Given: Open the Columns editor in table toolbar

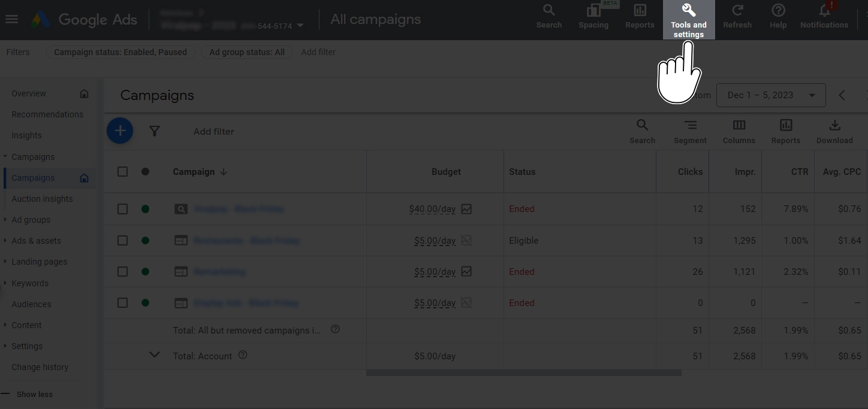Looking at the screenshot, I should point(739,131).
